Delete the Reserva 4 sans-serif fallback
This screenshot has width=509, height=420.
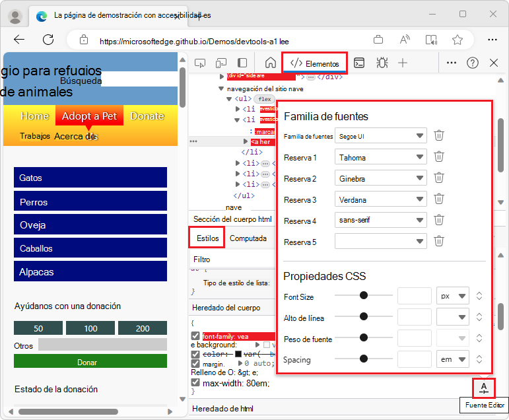[439, 220]
